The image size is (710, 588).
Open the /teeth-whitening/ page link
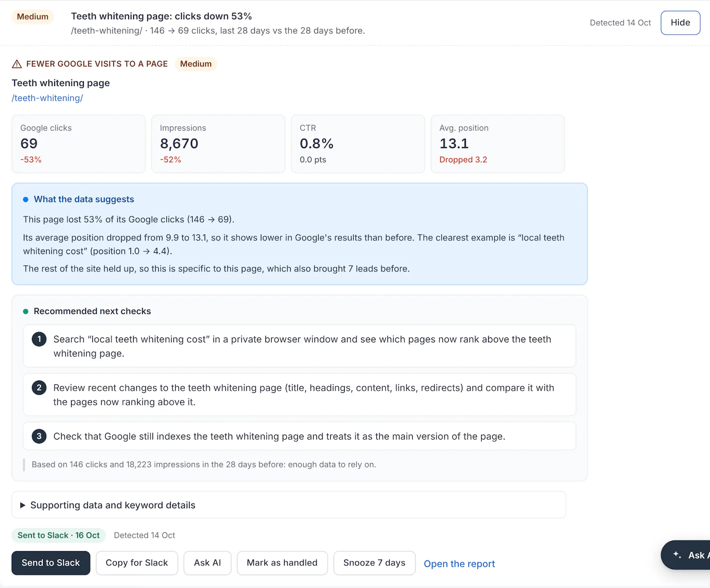47,98
